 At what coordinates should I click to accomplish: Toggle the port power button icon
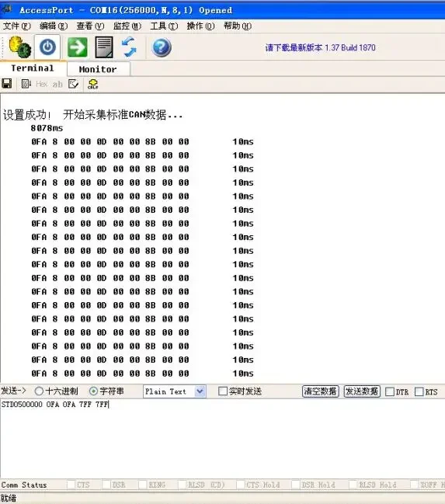[x=47, y=47]
